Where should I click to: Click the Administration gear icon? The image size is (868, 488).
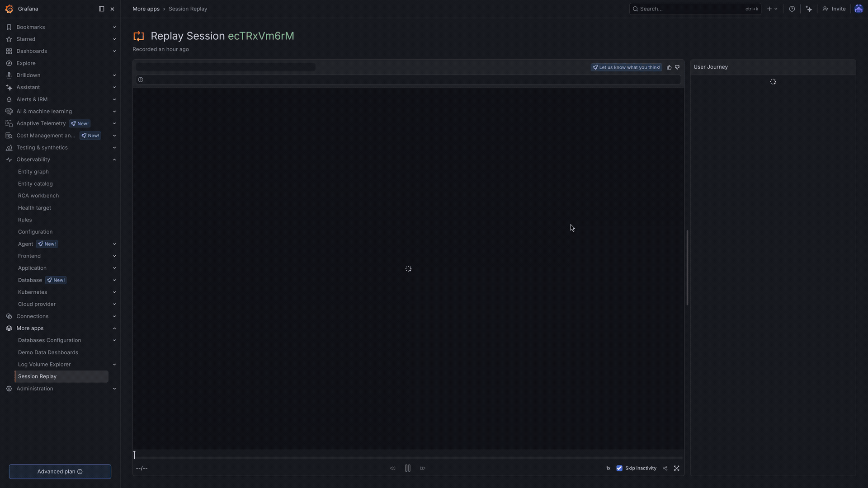(9, 389)
